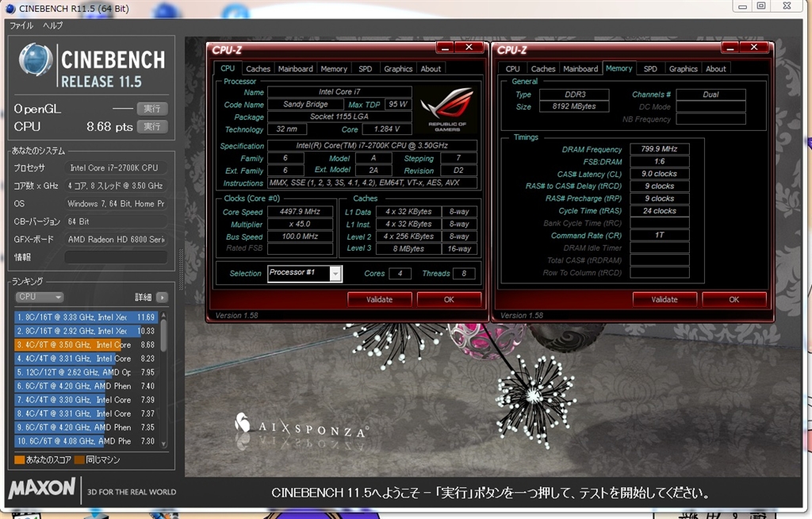Close the Cinebench window
Screen dimensions: 812x519
[x=787, y=6]
